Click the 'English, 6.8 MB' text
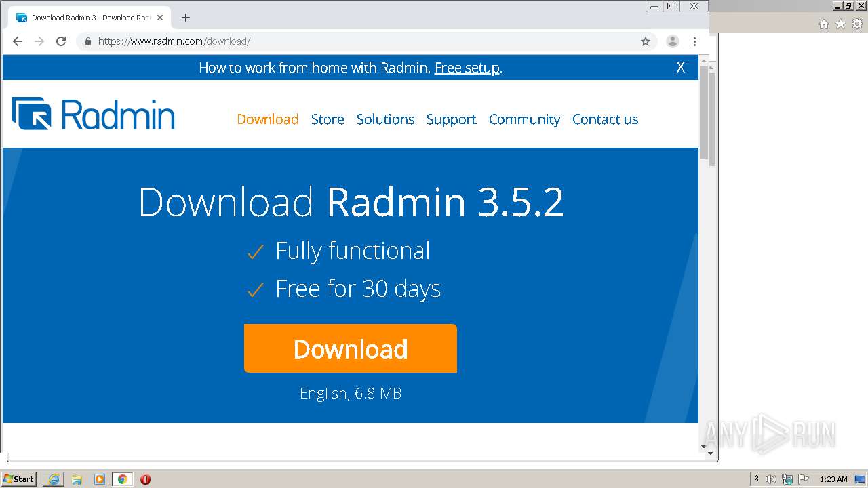This screenshot has width=868, height=488. pos(351,393)
